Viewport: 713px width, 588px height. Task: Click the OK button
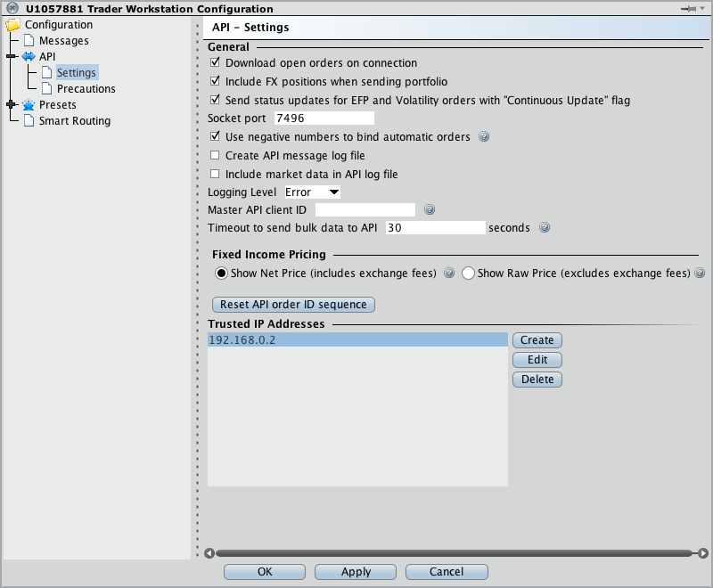tap(265, 572)
